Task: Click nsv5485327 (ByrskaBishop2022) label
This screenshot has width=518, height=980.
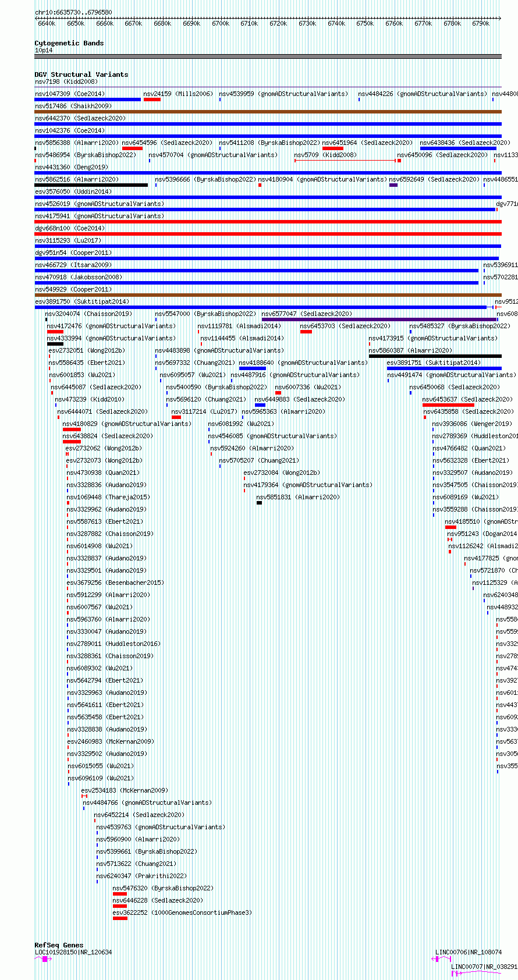Action: coord(460,326)
